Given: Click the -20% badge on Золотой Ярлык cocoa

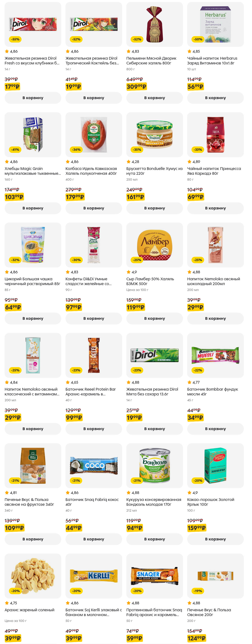Looking at the screenshot, I should pyautogui.click(x=198, y=480).
